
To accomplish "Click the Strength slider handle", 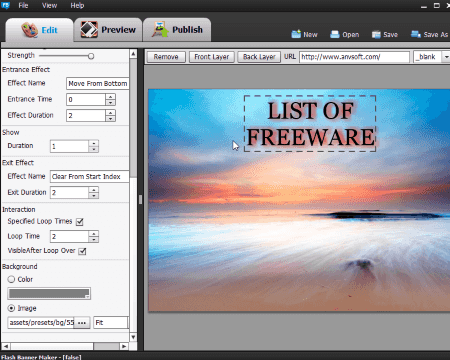I will pos(91,56).
